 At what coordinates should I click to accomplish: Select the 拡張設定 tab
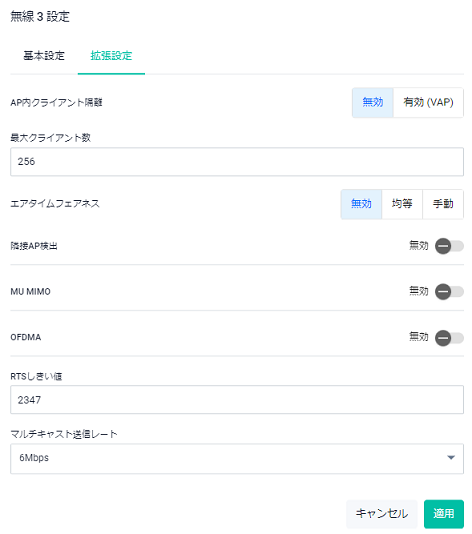111,56
